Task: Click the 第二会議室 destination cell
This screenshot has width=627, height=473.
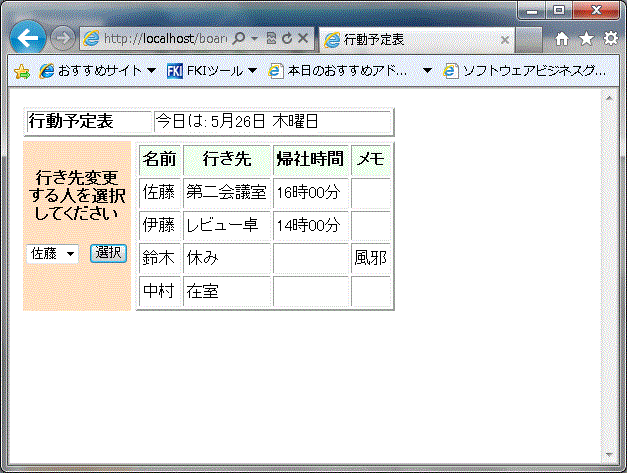Action: [227, 193]
